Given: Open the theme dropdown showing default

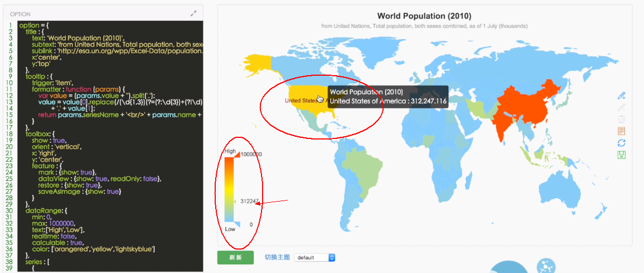Looking at the screenshot, I should pyautogui.click(x=315, y=257).
